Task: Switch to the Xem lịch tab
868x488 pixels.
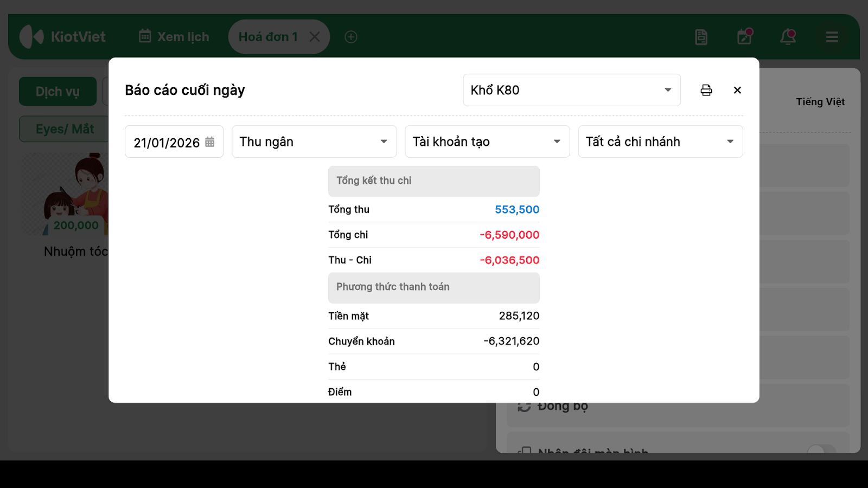Action: pos(174,37)
